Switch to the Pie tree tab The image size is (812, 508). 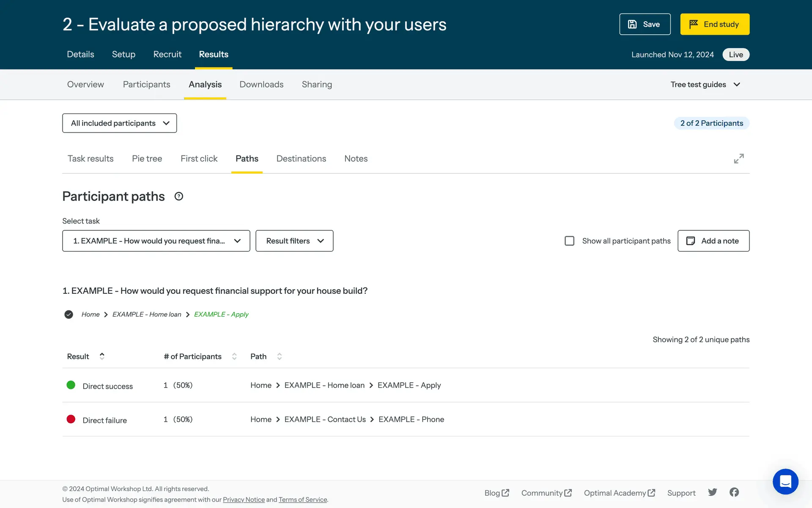pos(147,159)
